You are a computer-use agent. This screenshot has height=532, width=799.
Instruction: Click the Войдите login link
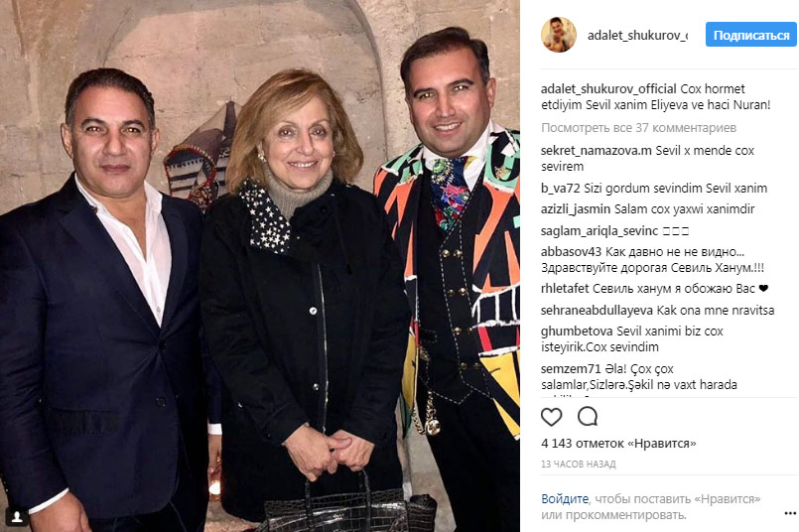pyautogui.click(x=565, y=499)
